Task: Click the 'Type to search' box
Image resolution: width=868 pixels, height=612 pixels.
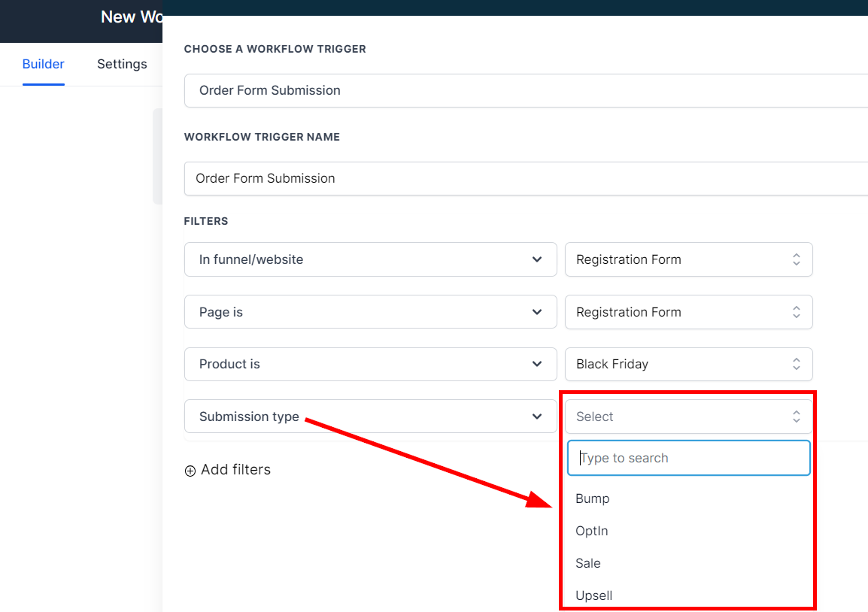Action: [x=688, y=458]
